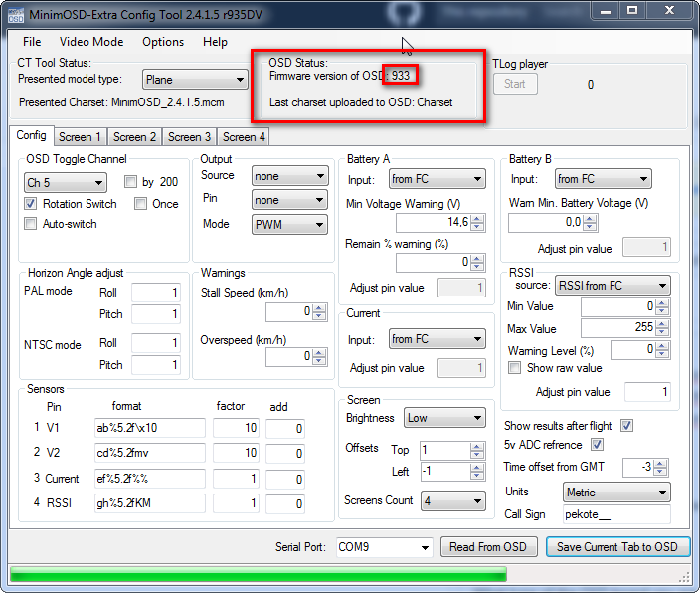The width and height of the screenshot is (700, 593).
Task: Uncheck 5v ADC reference checkbox
Action: [597, 444]
